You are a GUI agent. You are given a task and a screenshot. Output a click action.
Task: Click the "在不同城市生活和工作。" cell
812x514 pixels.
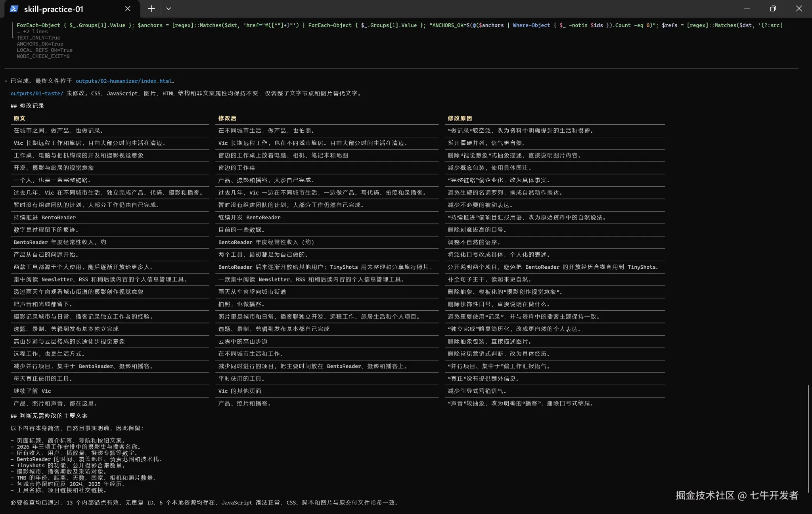click(251, 354)
